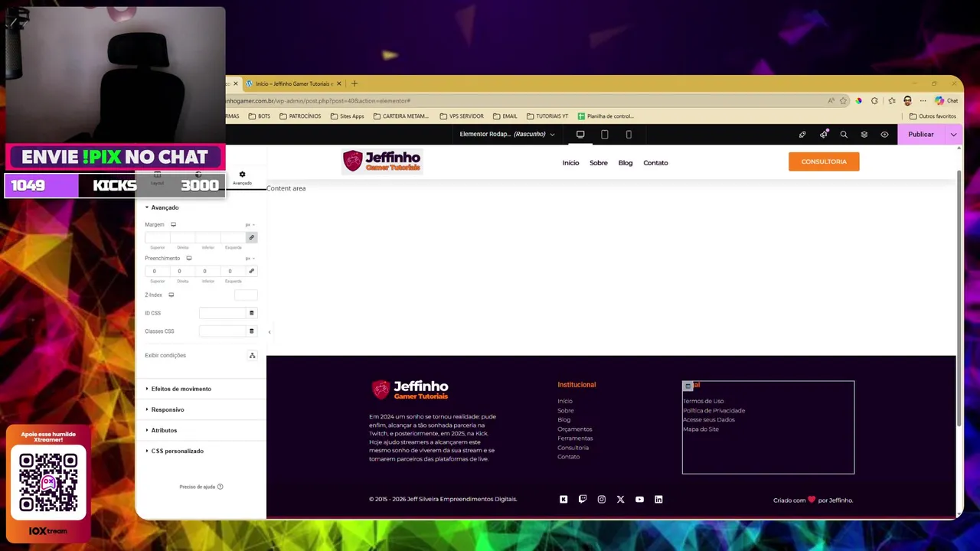Click the Publicar button
This screenshot has height=551, width=980.
click(x=921, y=135)
